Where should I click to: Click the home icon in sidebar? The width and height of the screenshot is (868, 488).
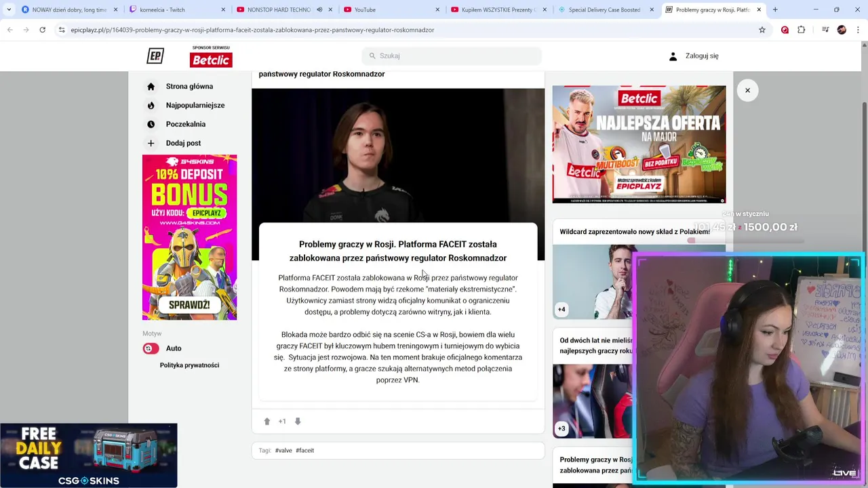click(151, 87)
